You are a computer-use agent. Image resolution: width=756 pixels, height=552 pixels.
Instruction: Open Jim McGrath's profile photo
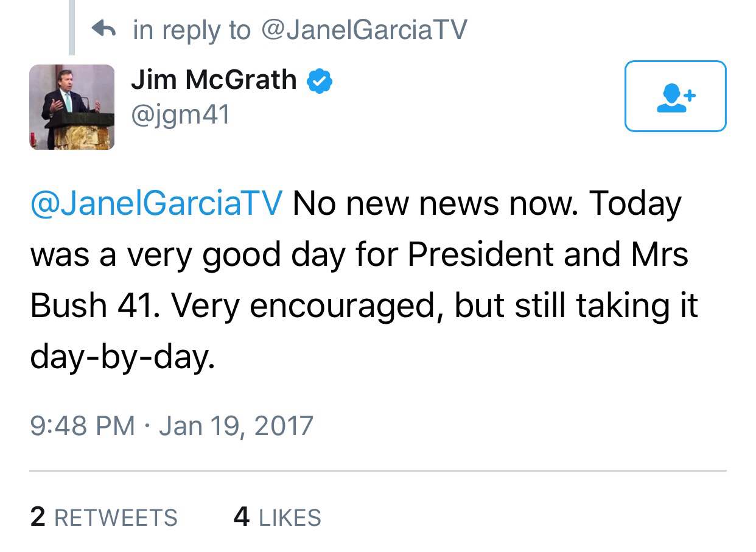pyautogui.click(x=72, y=107)
